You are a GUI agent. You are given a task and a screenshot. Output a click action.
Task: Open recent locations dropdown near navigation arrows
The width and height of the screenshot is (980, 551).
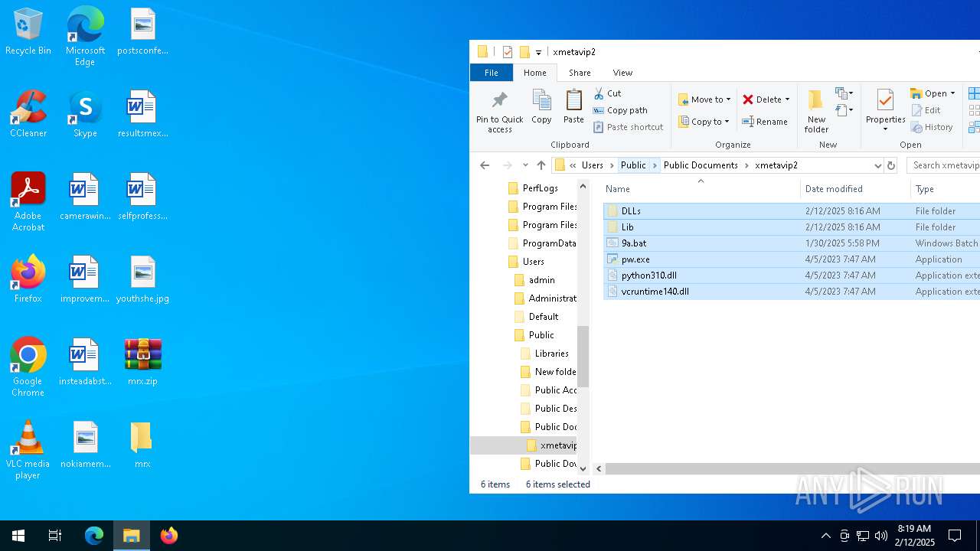(x=525, y=165)
